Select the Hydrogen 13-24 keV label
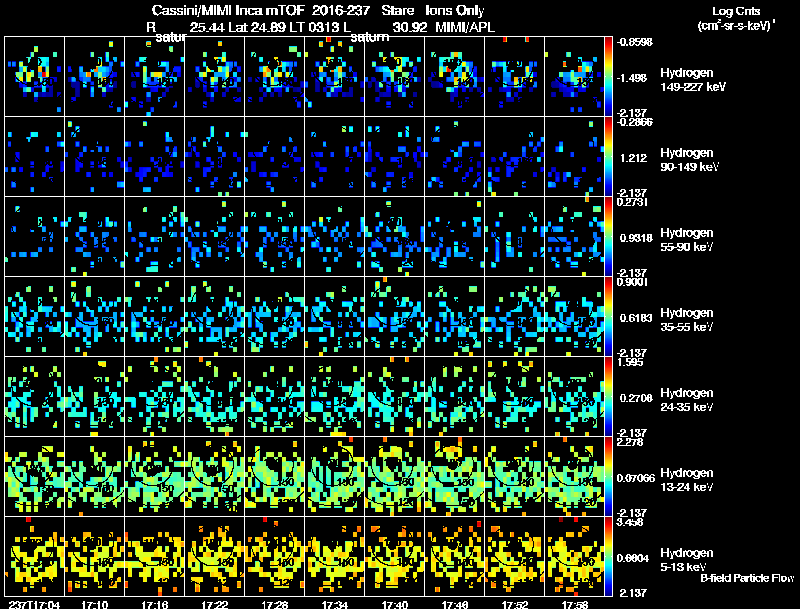 pos(687,480)
